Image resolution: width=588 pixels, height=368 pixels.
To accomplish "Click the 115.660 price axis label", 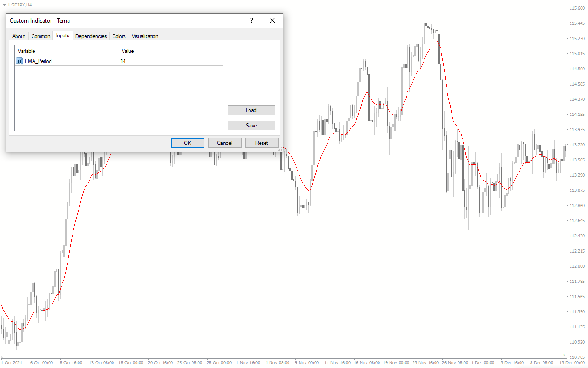I will 576,8.
